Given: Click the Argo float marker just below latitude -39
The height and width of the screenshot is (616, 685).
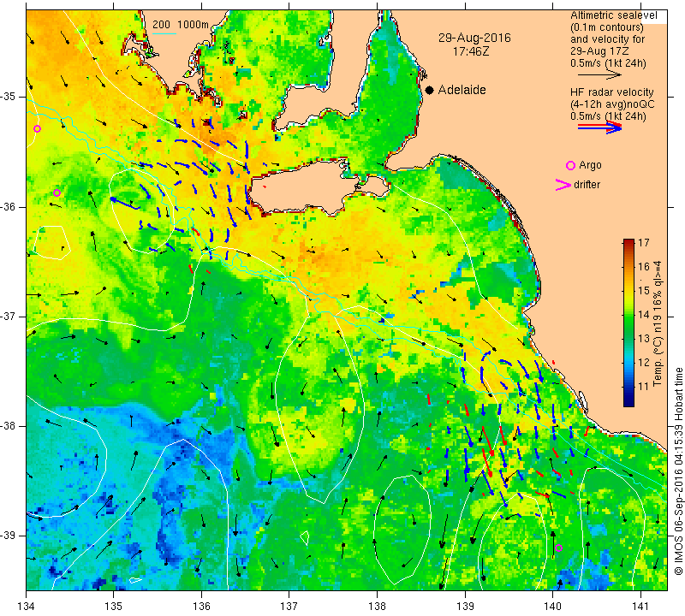Looking at the screenshot, I should pyautogui.click(x=558, y=548).
